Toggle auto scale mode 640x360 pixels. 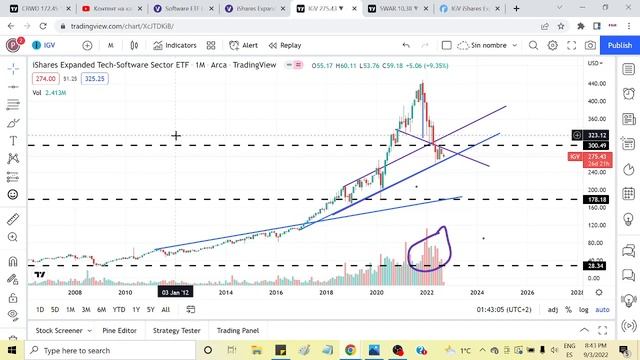point(602,310)
